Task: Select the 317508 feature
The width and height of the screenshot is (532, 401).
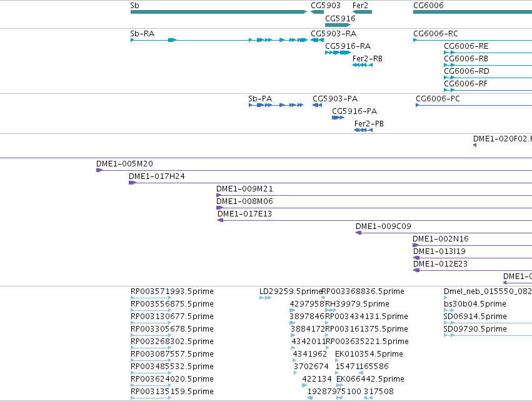Action: pos(368,398)
